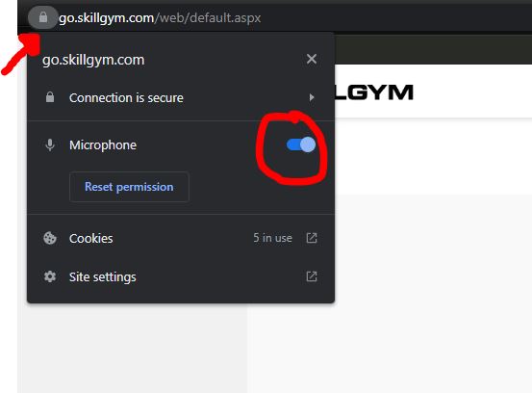The image size is (532, 393).
Task: Close the go.skillgym.com site info popup
Action: click(312, 59)
